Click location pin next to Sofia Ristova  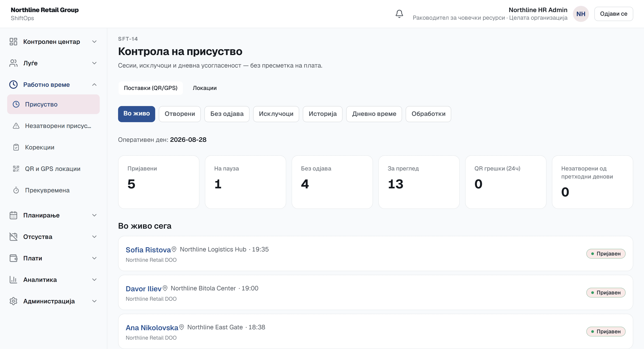click(x=174, y=249)
